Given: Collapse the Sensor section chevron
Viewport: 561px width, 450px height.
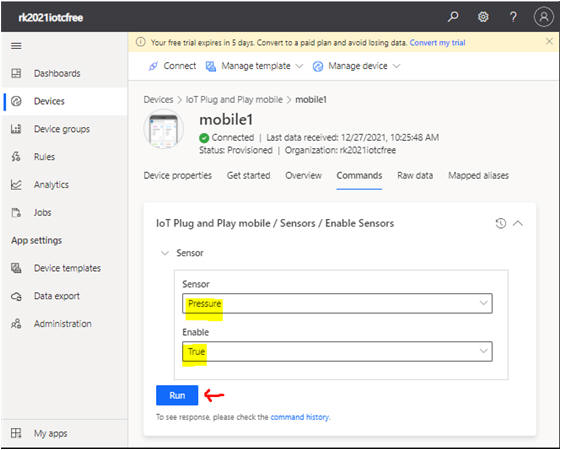Looking at the screenshot, I should [165, 253].
